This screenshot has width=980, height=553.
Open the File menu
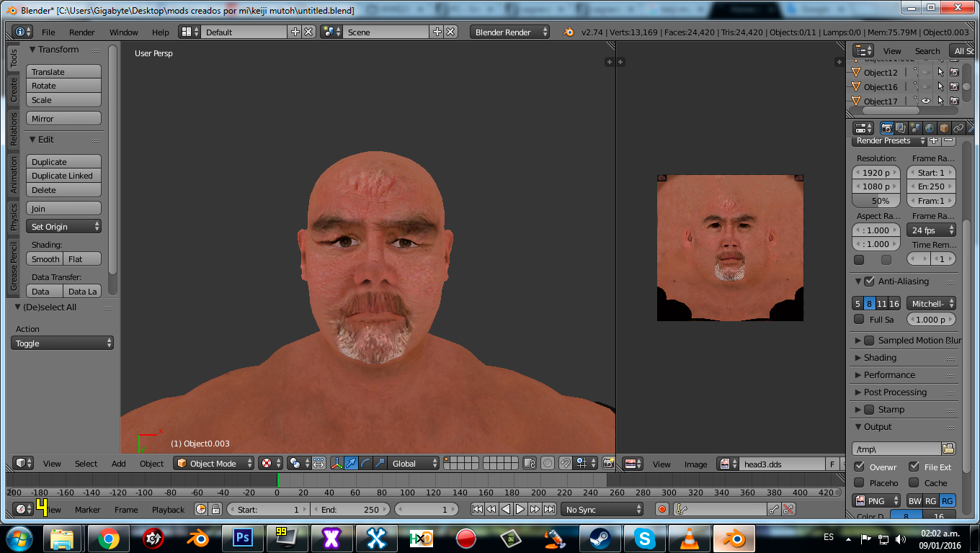click(x=48, y=32)
